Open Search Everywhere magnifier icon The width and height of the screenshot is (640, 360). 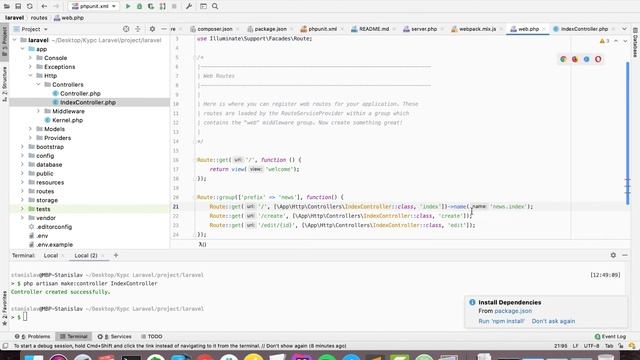click(215, 6)
